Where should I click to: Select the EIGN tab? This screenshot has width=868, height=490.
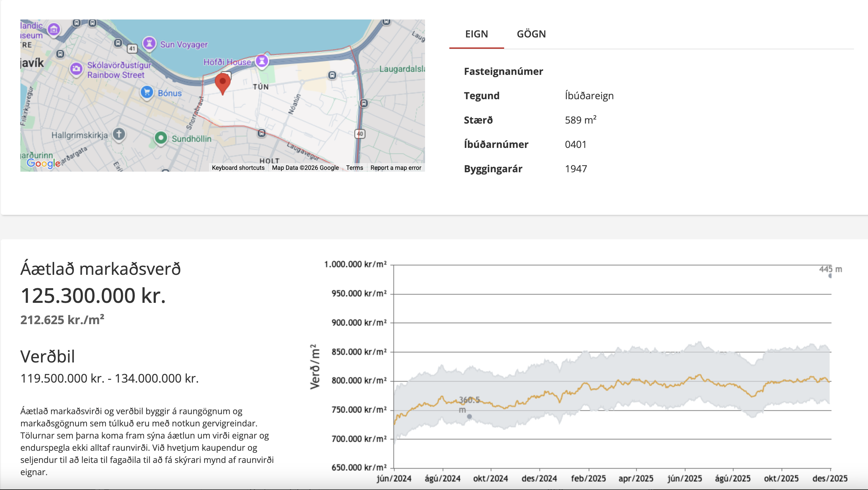click(x=476, y=34)
